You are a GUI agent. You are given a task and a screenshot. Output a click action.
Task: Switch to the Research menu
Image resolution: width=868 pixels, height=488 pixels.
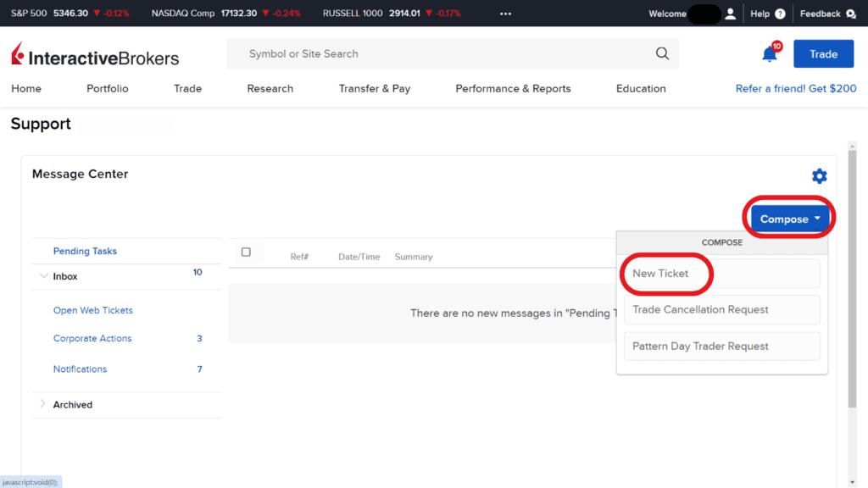tap(270, 88)
